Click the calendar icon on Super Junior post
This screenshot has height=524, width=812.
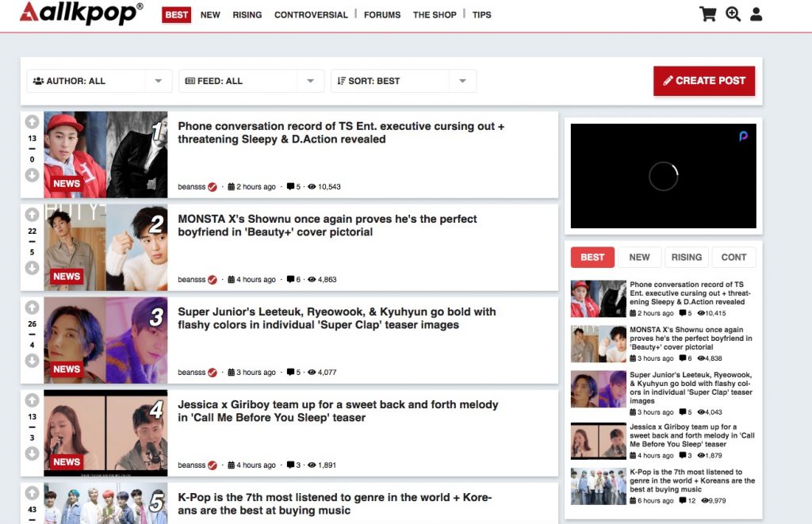pos(231,372)
